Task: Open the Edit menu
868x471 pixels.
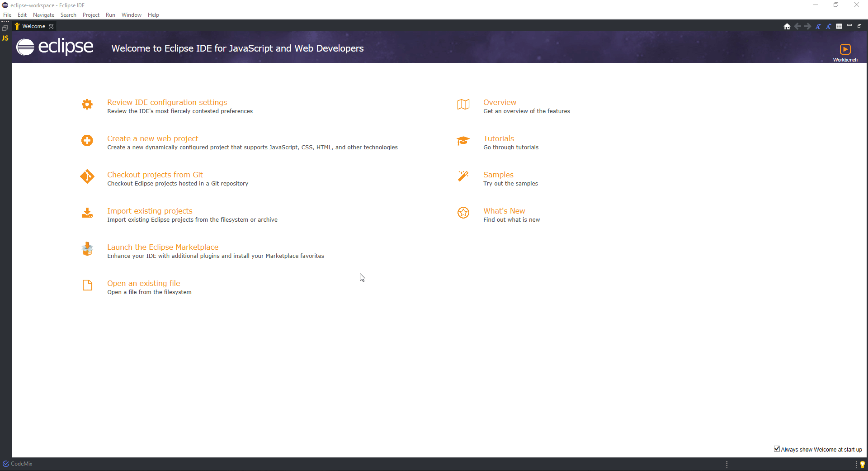Action: (x=22, y=15)
